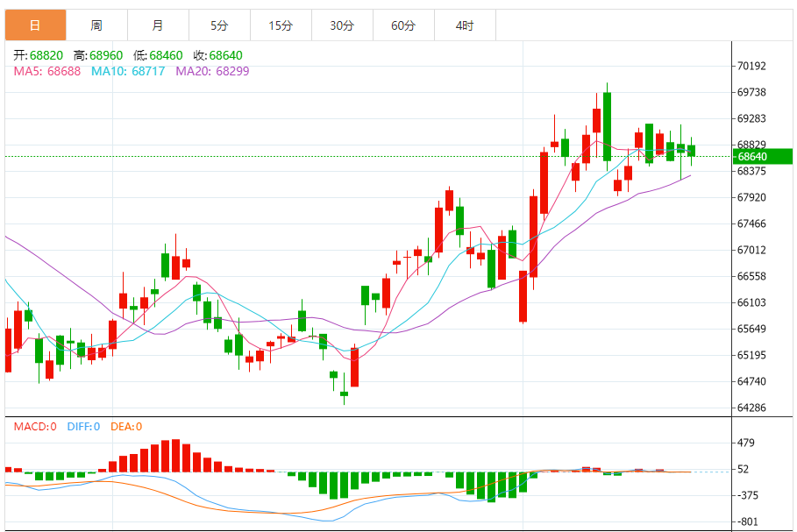Click the green 68640 current price tag
797x532 pixels.
(x=763, y=157)
